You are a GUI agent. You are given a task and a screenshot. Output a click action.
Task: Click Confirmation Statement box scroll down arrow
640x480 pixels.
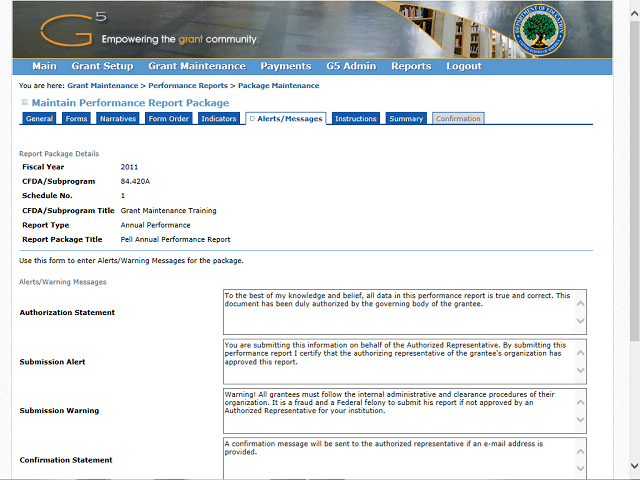580,469
